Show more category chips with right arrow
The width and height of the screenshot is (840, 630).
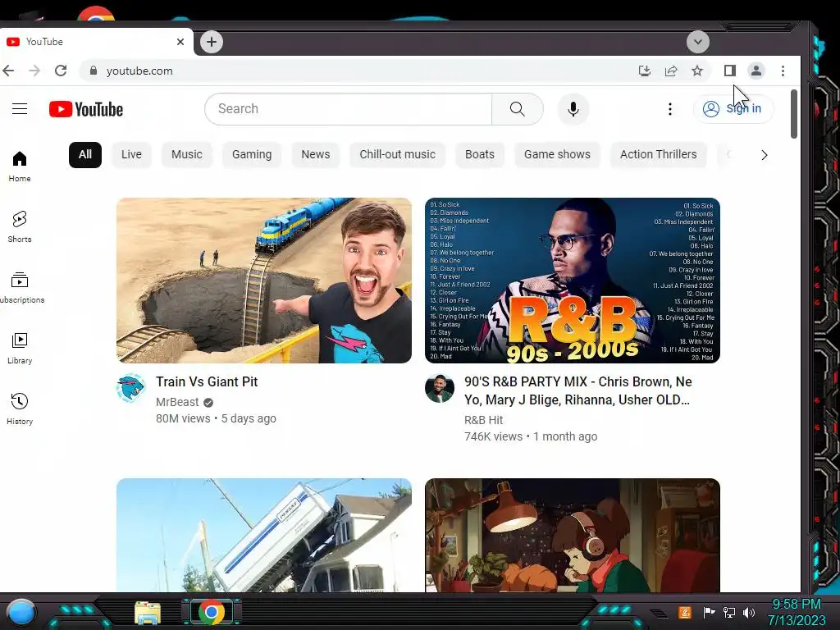point(765,155)
